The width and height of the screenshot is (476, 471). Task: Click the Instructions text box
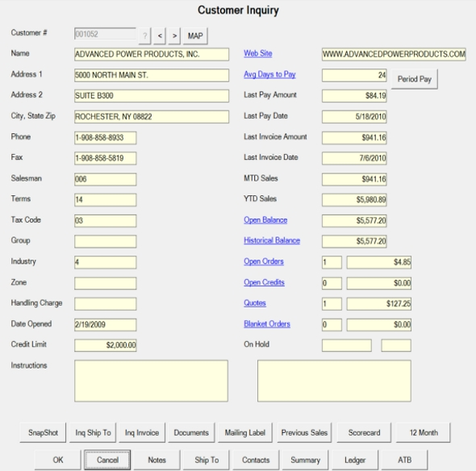151,381
